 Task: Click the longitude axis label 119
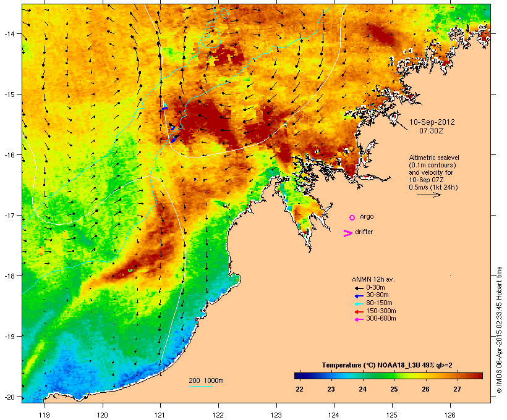(45, 415)
